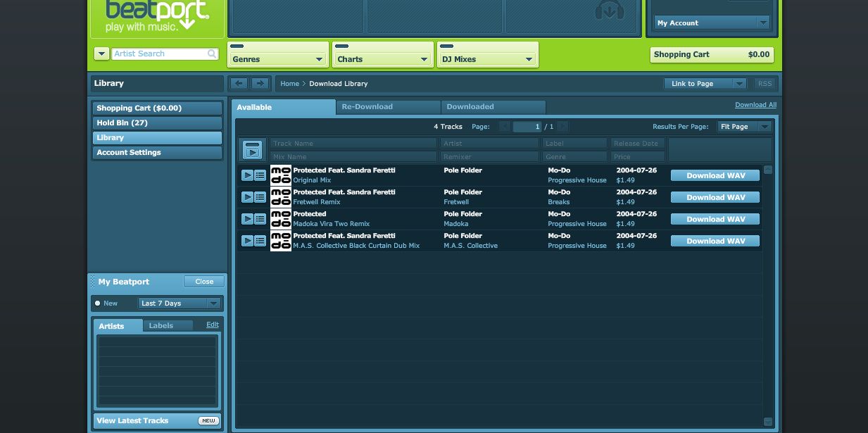Image resolution: width=868 pixels, height=433 pixels.
Task: Click the scrollbar down arrow in the track list
Action: [768, 422]
